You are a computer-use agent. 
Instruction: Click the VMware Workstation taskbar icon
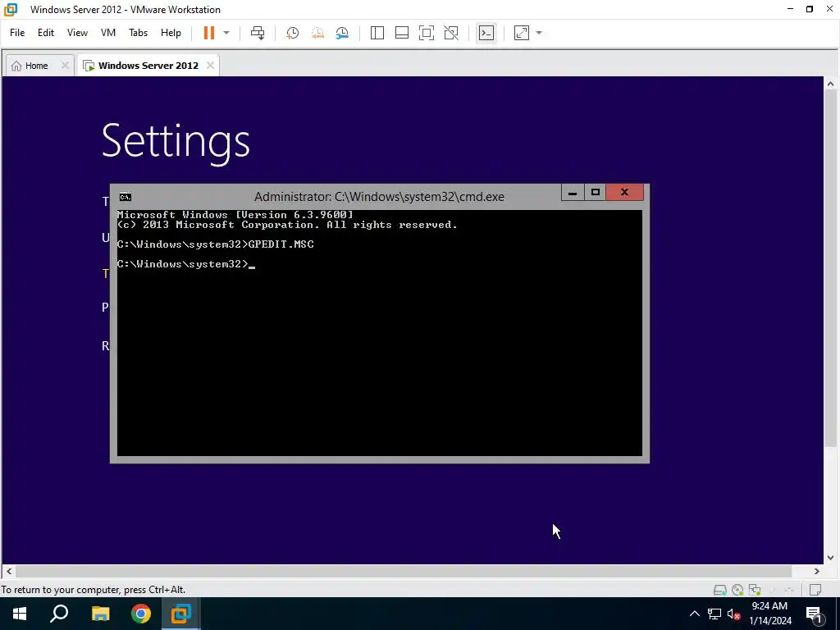click(181, 614)
